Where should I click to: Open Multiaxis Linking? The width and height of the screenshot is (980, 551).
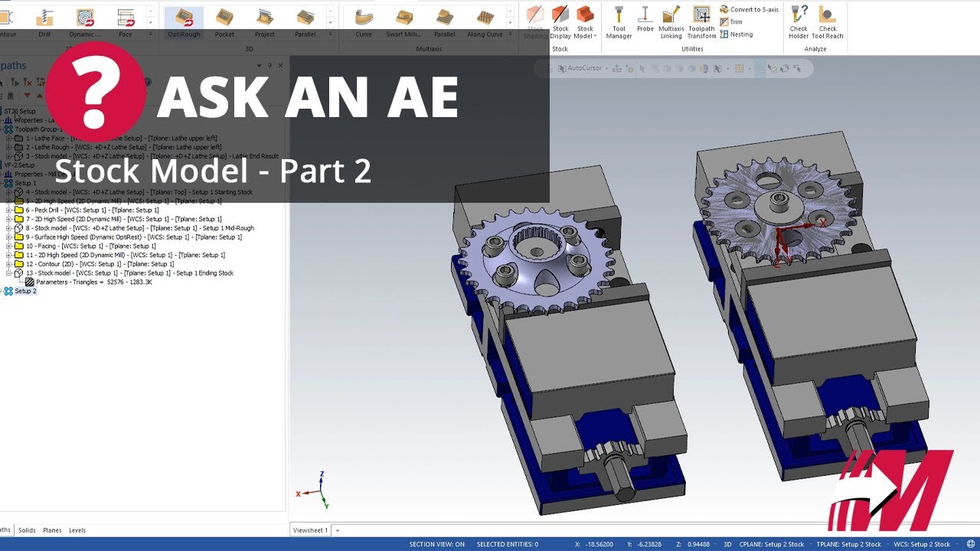[x=671, y=23]
